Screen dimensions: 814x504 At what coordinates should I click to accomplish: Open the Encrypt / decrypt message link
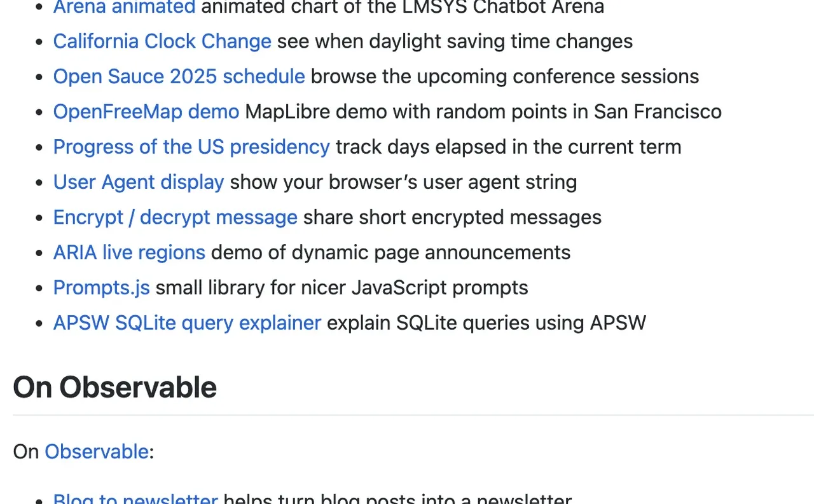coord(175,217)
